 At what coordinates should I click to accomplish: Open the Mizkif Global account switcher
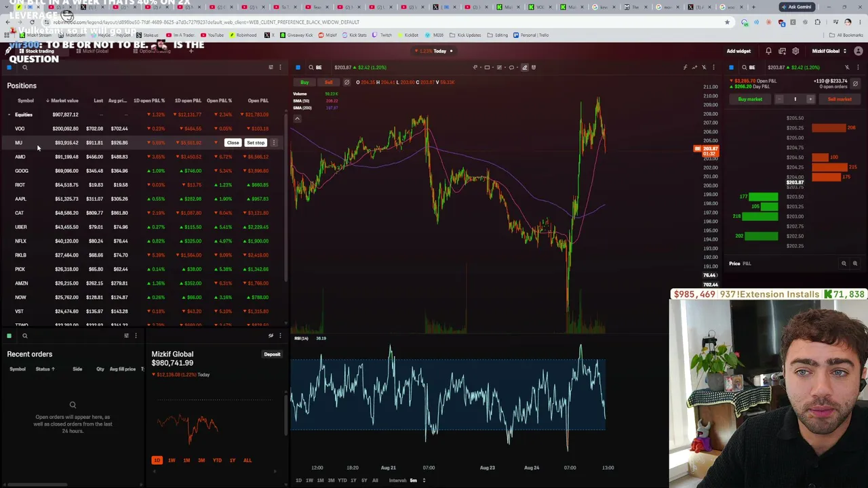[x=829, y=51]
